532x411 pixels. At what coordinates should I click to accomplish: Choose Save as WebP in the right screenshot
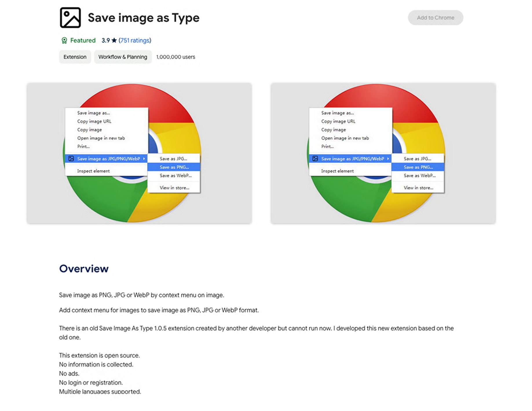(419, 176)
